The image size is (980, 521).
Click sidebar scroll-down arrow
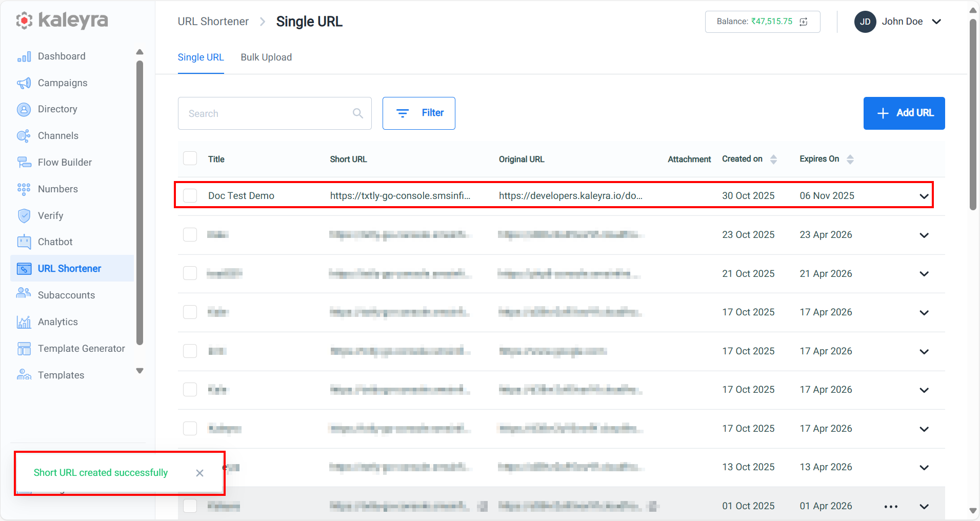(139, 371)
